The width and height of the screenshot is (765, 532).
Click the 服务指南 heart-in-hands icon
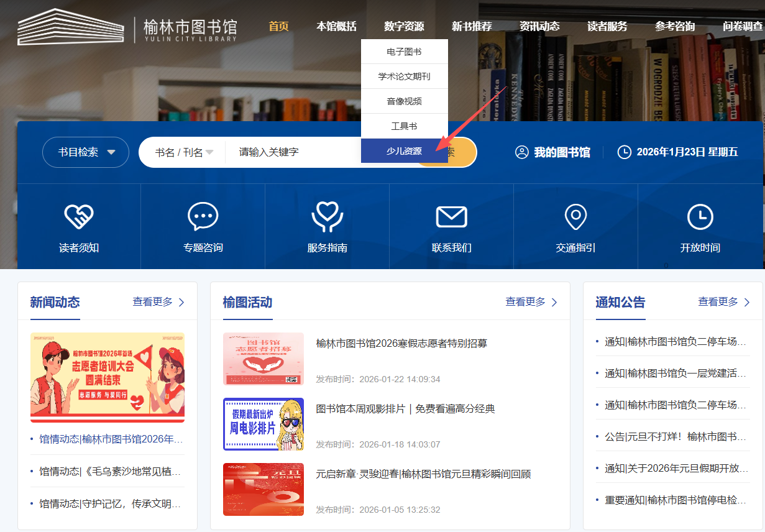pyautogui.click(x=328, y=217)
